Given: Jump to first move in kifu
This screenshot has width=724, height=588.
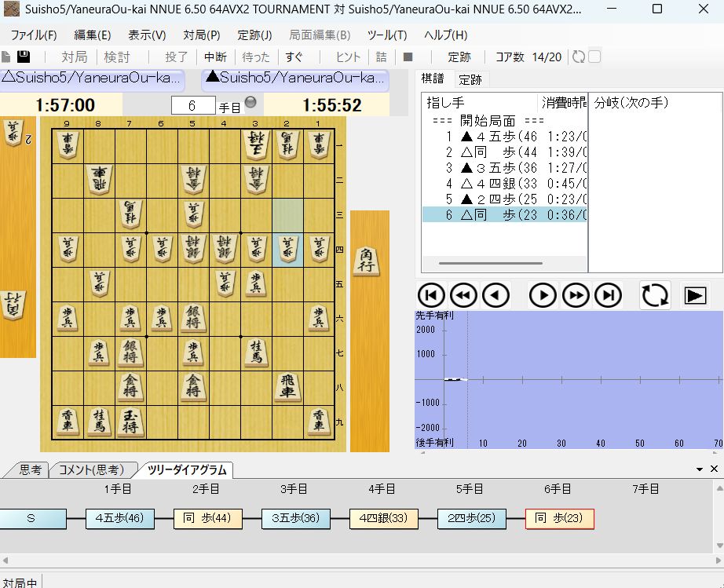Looking at the screenshot, I should point(431,295).
